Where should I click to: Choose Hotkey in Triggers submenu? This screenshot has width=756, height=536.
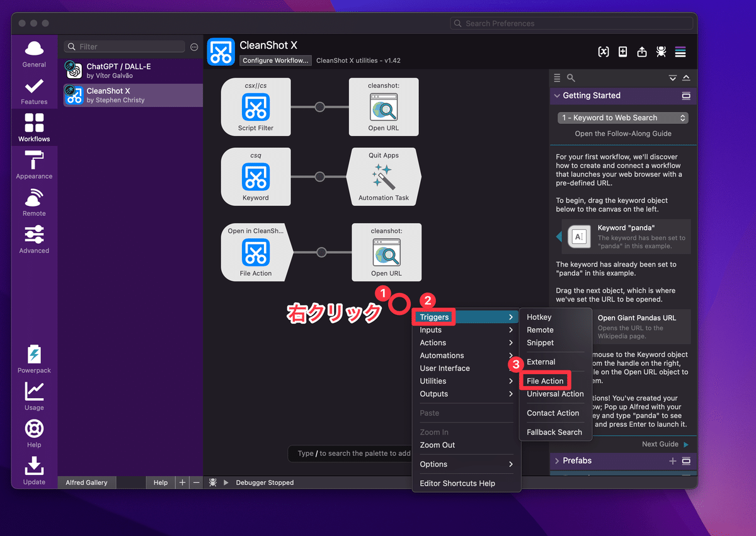point(554,317)
